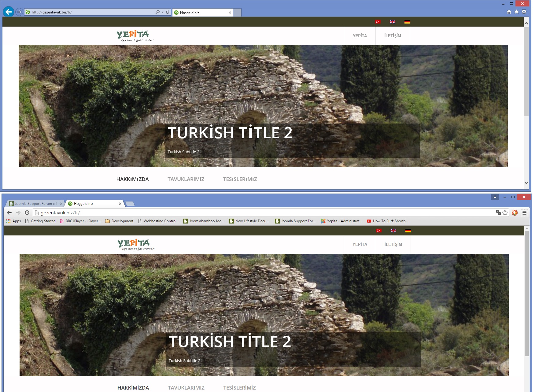Open Yepita - Administrat... bookmark
Screen dimensions: 539x392
pos(341,221)
